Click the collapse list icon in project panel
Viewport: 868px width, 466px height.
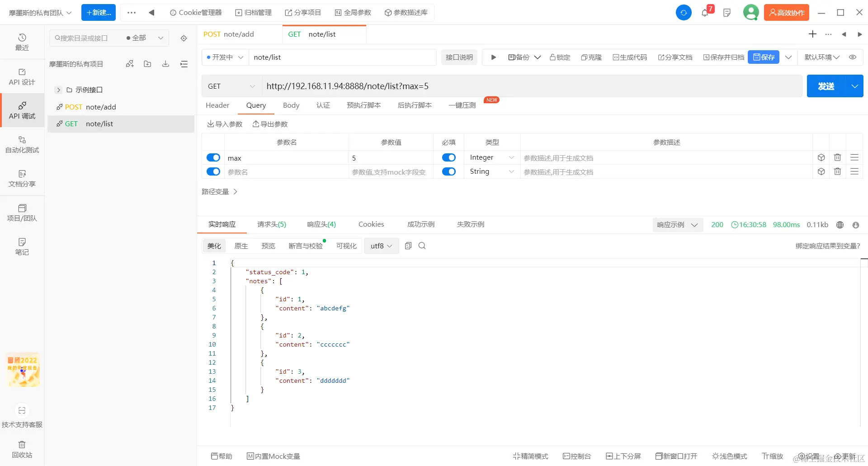(184, 64)
